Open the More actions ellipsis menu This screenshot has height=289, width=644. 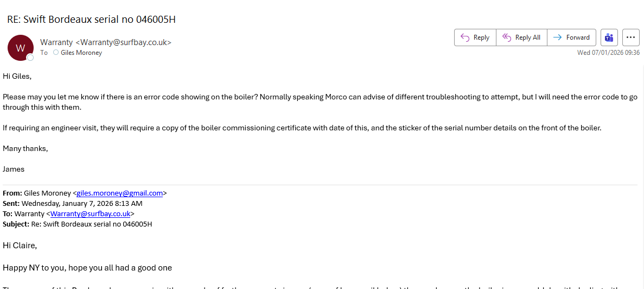(630, 37)
